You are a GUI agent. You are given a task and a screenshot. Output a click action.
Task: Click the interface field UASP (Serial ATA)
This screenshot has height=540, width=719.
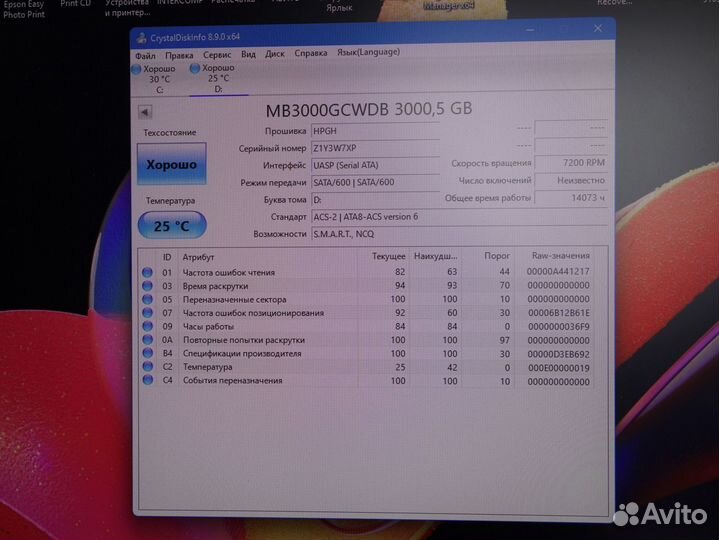coord(375,165)
